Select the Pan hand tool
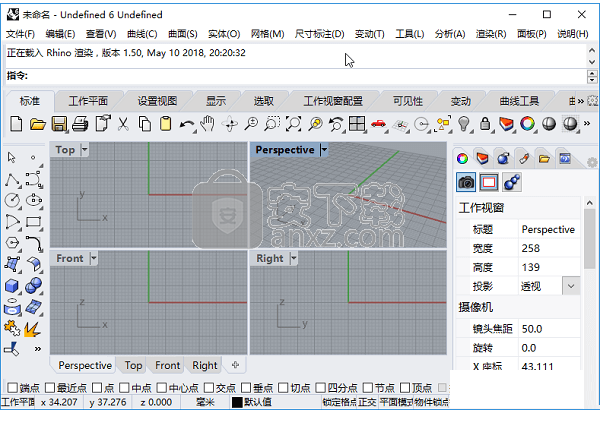Viewport: 601px width, 421px height. [x=208, y=124]
